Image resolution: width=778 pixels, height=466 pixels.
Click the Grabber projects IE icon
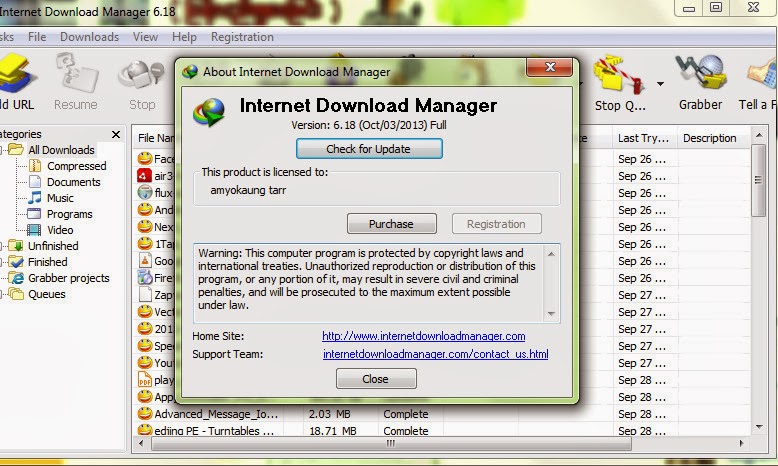pyautogui.click(x=16, y=278)
